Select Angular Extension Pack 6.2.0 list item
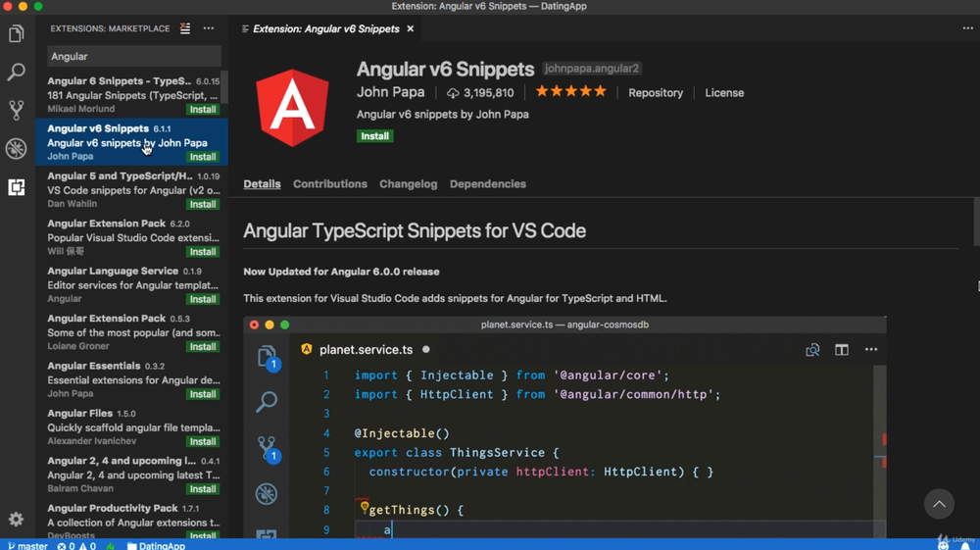Image resolution: width=980 pixels, height=550 pixels. 131,237
